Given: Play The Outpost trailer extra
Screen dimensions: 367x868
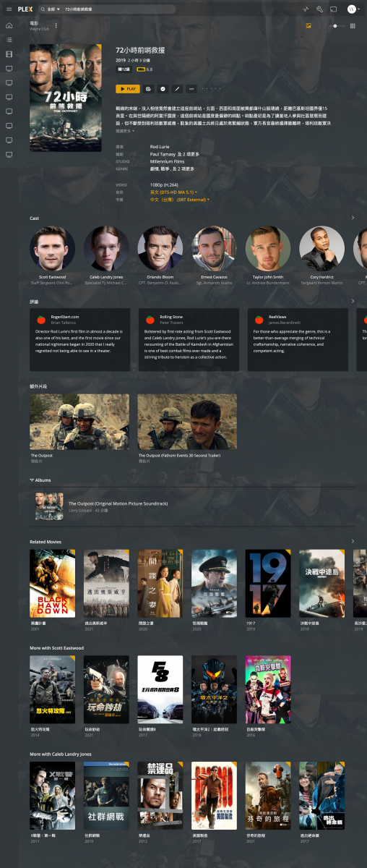Looking at the screenshot, I should [x=79, y=422].
